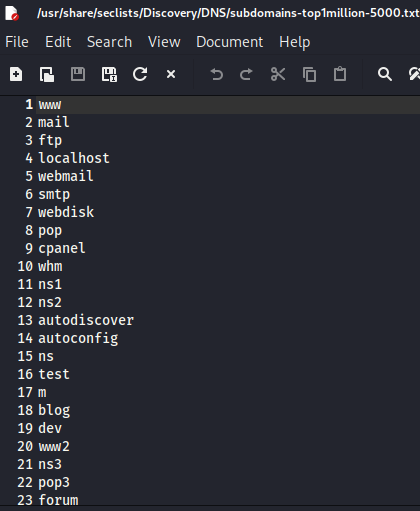Click the 'smtp' entry
420x511 pixels.
[x=54, y=194]
